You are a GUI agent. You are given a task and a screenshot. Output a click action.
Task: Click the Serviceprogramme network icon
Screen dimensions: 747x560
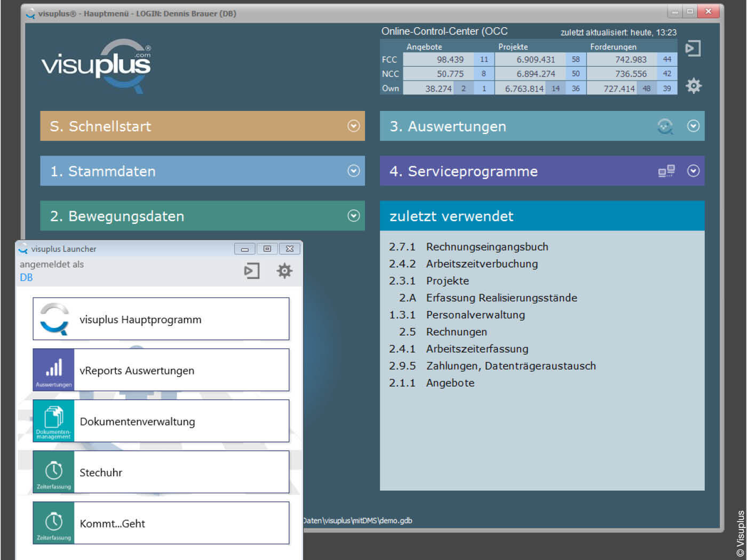tap(666, 171)
